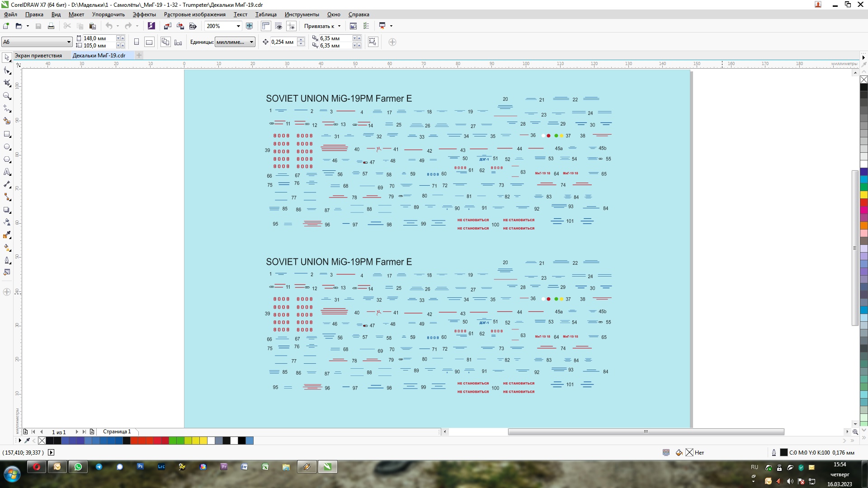Toggle show grid button
Viewport: 868px width, 488px height.
click(x=278, y=26)
